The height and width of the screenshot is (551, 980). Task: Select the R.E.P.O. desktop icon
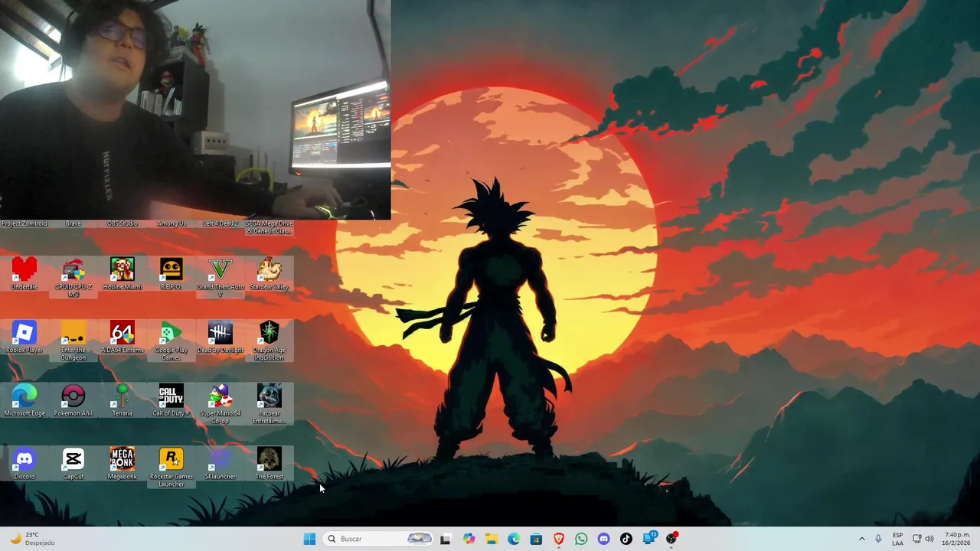point(171,274)
